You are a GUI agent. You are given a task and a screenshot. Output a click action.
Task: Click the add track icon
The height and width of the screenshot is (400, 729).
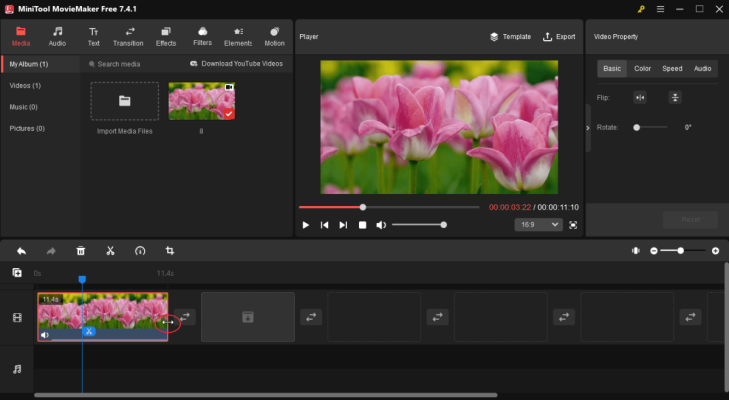tap(17, 273)
